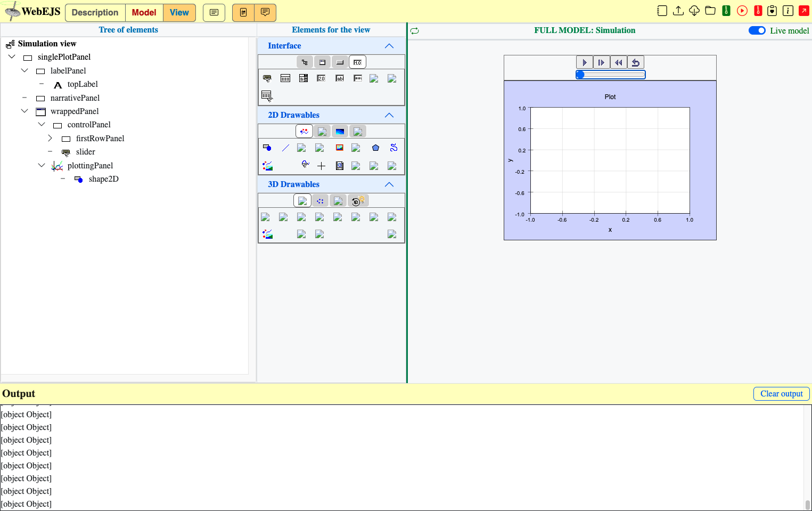Open the blue gradient fields tab in 2D Drawables

340,131
